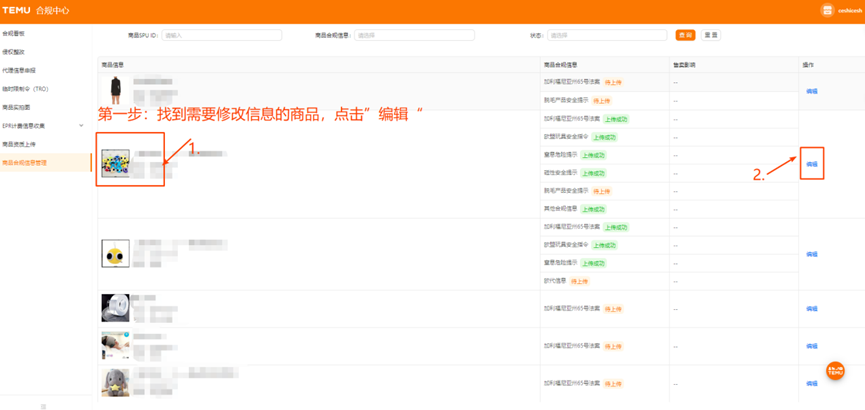
Task: Expand the EPR计费信息收集 sidebar menu
Action: pyautogui.click(x=81, y=126)
